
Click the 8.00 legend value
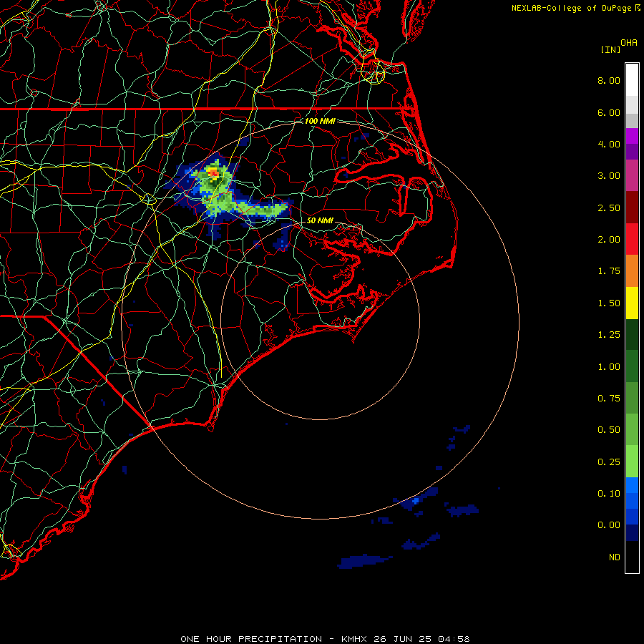(x=609, y=80)
